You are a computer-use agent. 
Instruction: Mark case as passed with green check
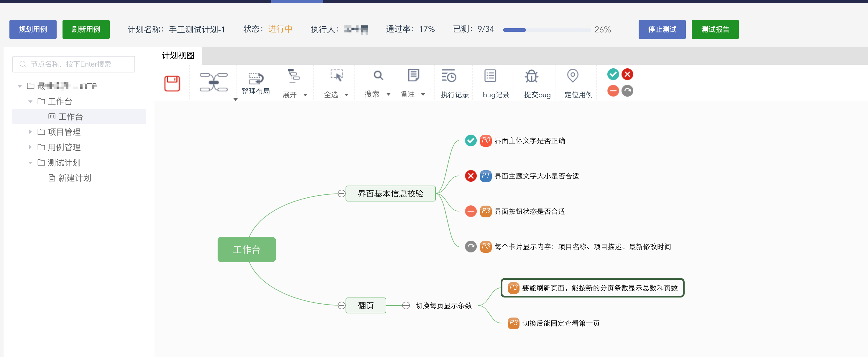click(613, 74)
